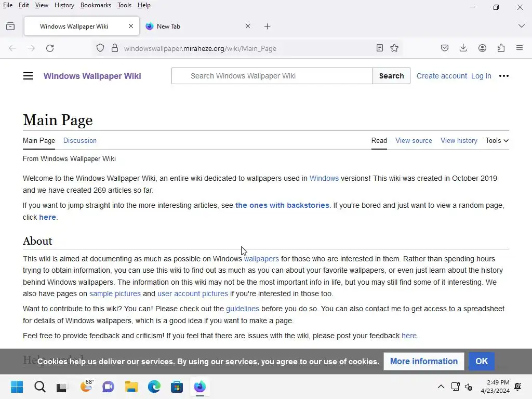Click the feedback 'here' link
The width and height of the screenshot is (532, 399).
409,336
